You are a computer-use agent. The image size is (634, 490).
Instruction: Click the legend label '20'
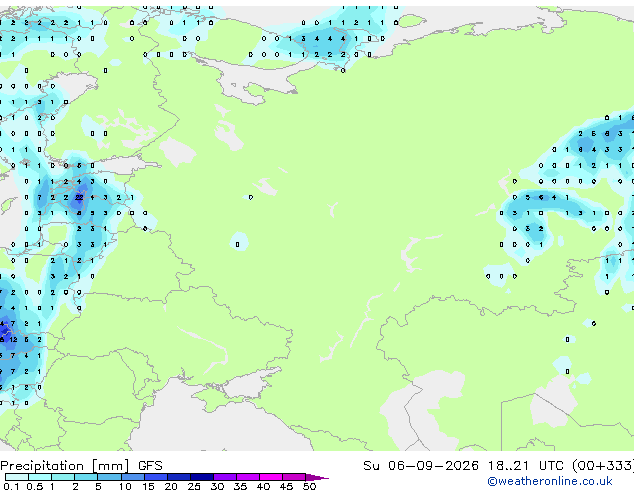click(x=171, y=486)
